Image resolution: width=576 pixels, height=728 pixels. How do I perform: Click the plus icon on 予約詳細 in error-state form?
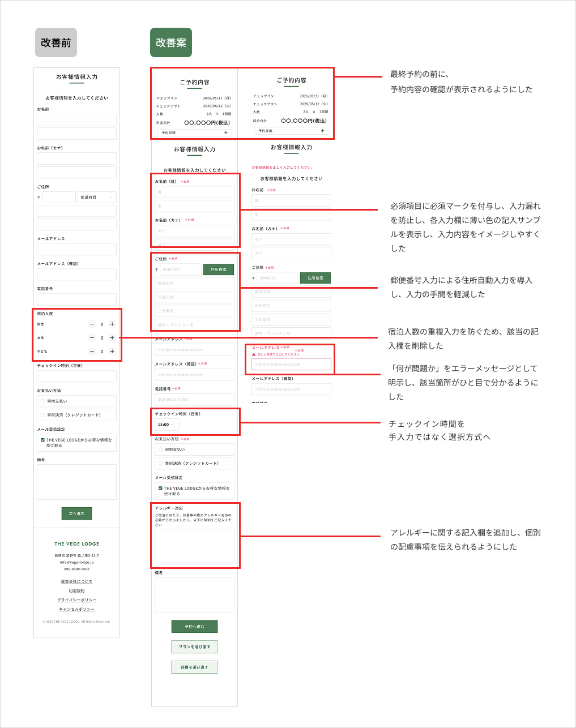click(x=323, y=131)
